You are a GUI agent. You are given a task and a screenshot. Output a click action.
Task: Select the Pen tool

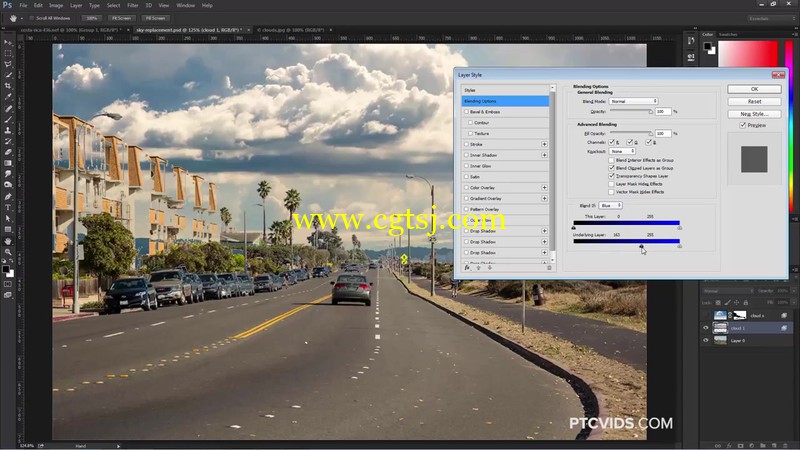(x=8, y=196)
